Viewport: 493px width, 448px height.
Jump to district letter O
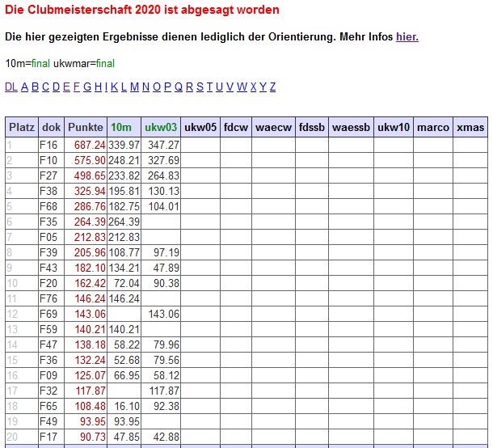pyautogui.click(x=157, y=87)
